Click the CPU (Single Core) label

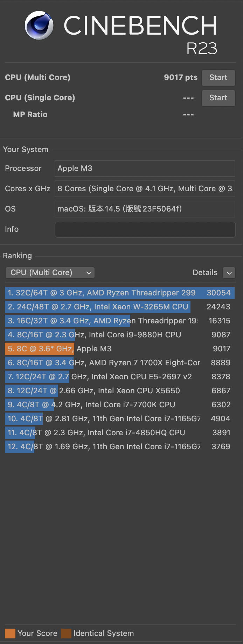pos(40,98)
